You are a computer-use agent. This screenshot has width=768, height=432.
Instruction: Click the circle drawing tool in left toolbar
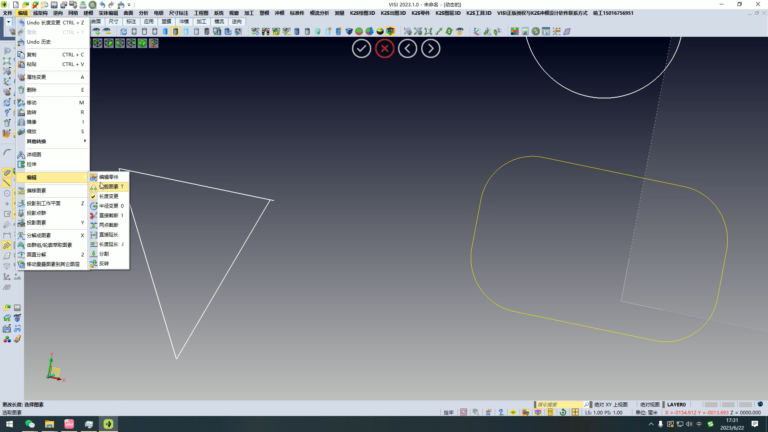pyautogui.click(x=7, y=193)
